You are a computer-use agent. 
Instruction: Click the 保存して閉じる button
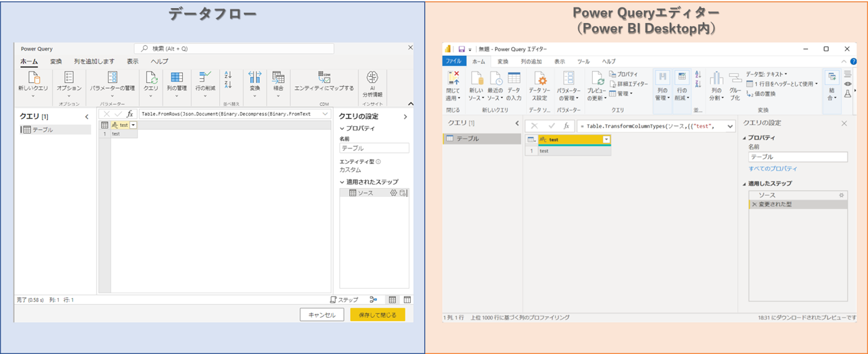(378, 314)
